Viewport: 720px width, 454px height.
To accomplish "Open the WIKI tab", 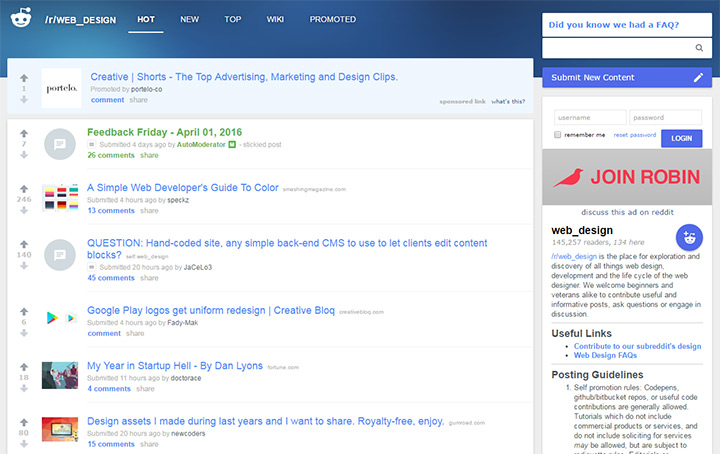I will [275, 19].
